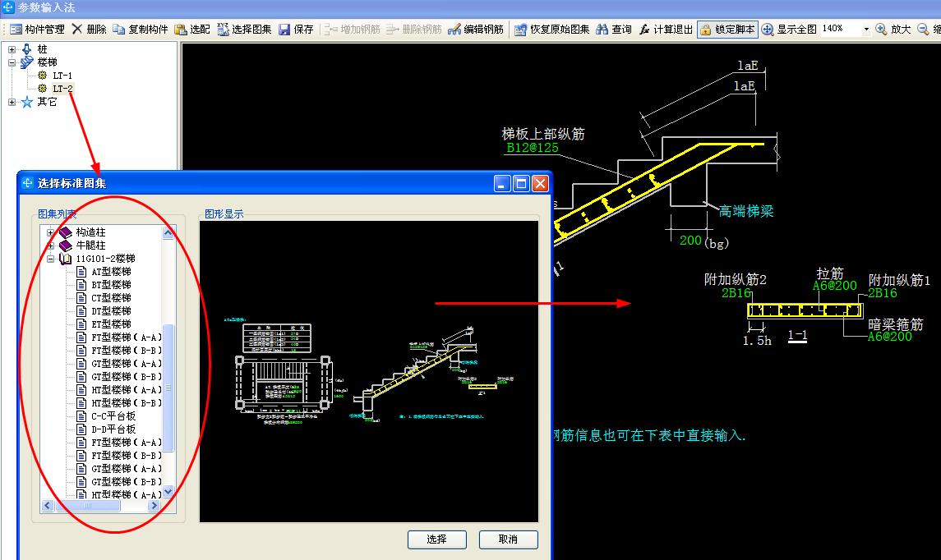Click the 选配 toolbar button
Viewport: 941px width, 560px height.
click(192, 29)
